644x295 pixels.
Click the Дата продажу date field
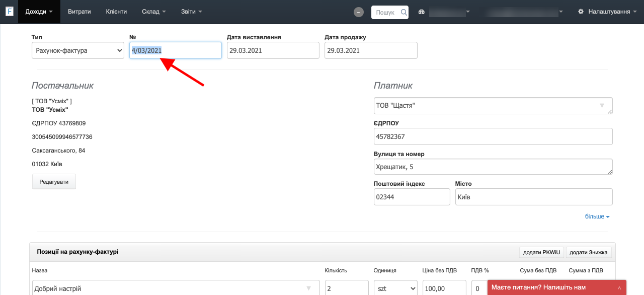pos(371,50)
